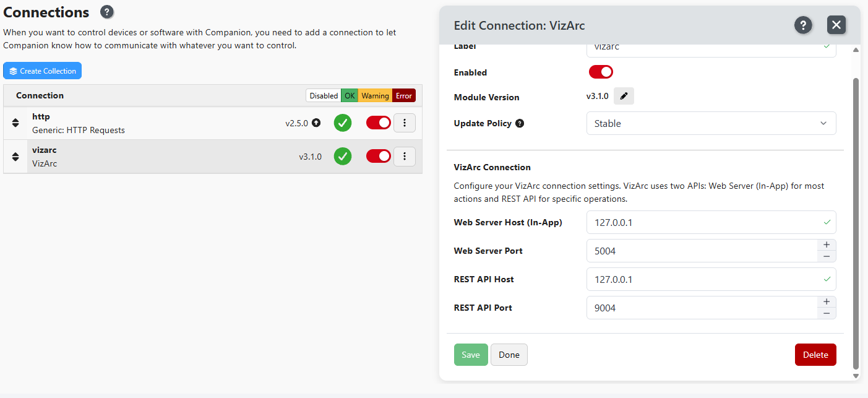Click the 'Generic: HTTP Requests' description text
The height and width of the screenshot is (398, 868).
(79, 130)
